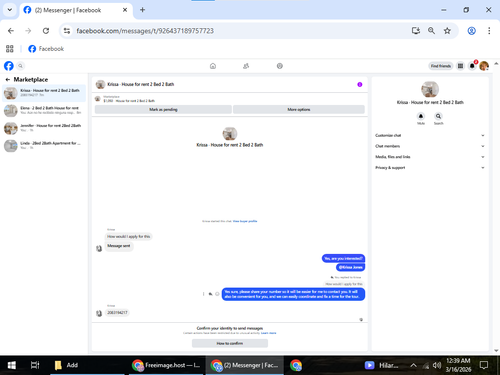
Task: Open the Chrome profile icon
Action: click(471, 31)
